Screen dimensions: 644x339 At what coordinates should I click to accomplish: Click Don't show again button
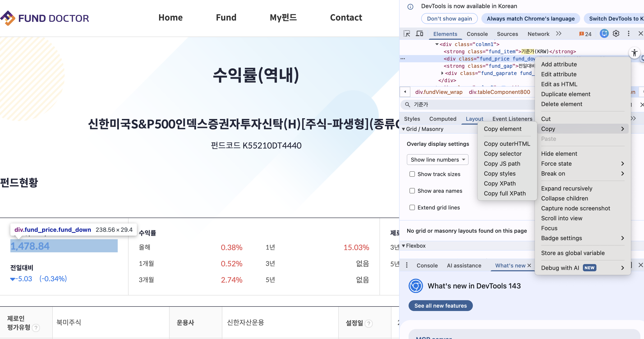(449, 19)
